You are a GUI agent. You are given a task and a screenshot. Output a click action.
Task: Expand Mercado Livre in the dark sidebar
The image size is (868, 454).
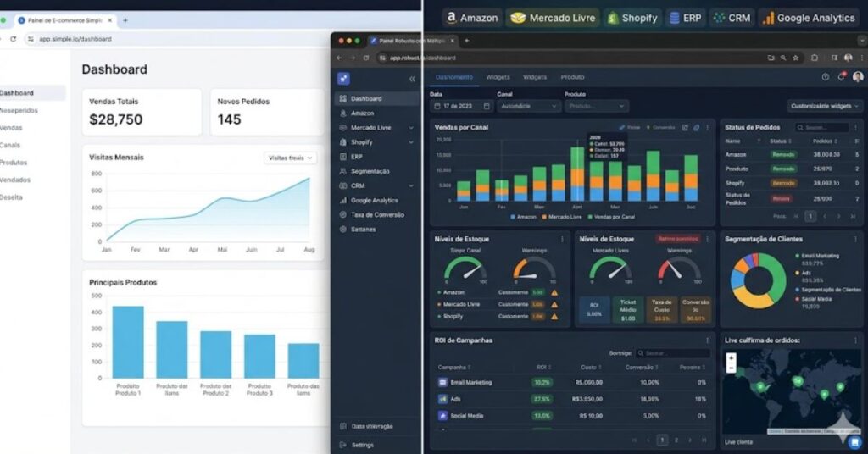[411, 128]
